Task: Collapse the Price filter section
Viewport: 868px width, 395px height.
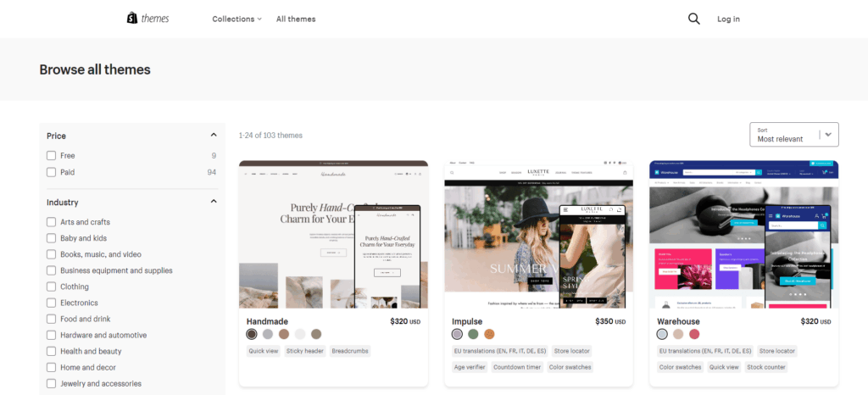Action: (x=214, y=136)
